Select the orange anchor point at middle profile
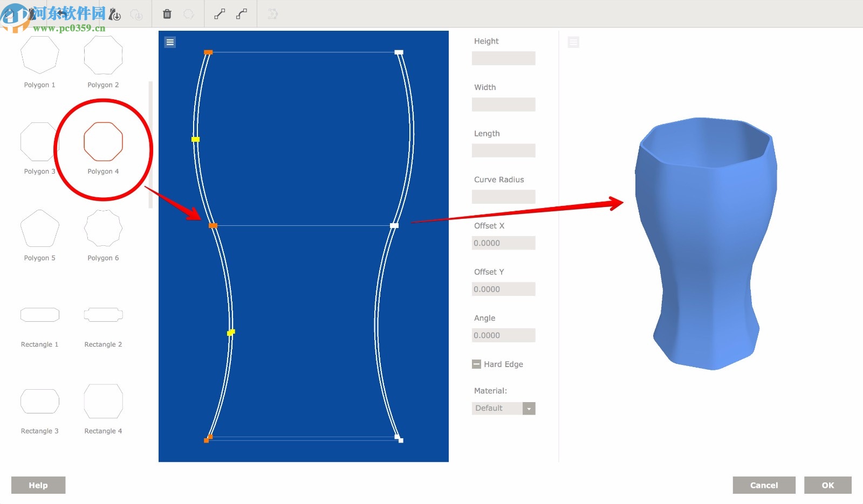 [213, 225]
